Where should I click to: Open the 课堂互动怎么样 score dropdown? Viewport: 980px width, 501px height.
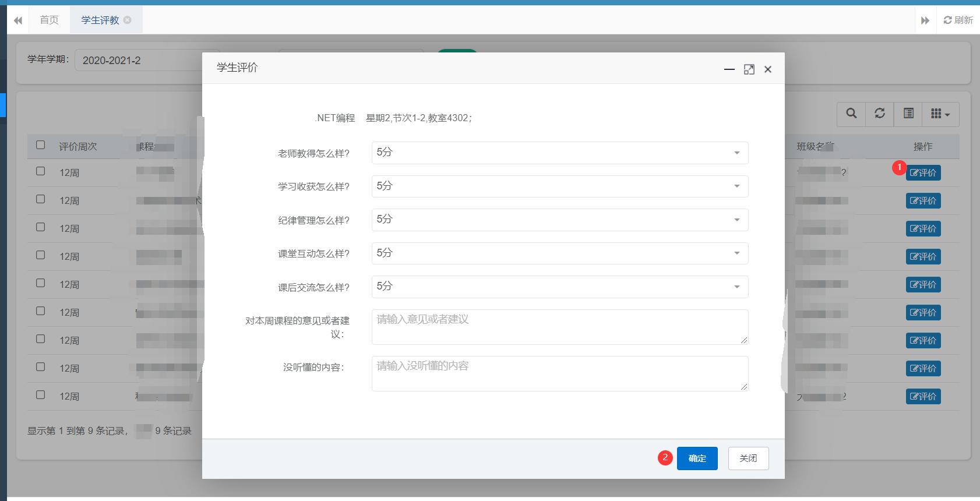(x=560, y=253)
